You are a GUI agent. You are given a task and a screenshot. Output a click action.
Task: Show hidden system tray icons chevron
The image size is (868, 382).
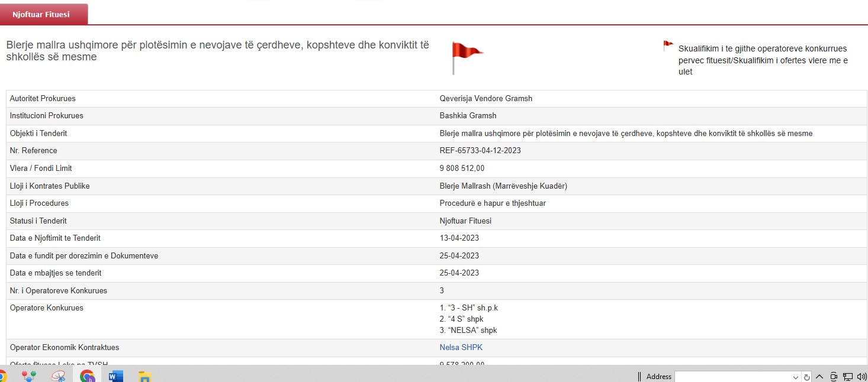click(820, 377)
